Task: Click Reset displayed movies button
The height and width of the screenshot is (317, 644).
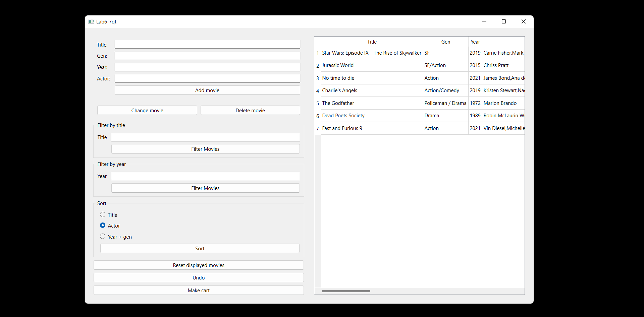Action: (199, 265)
